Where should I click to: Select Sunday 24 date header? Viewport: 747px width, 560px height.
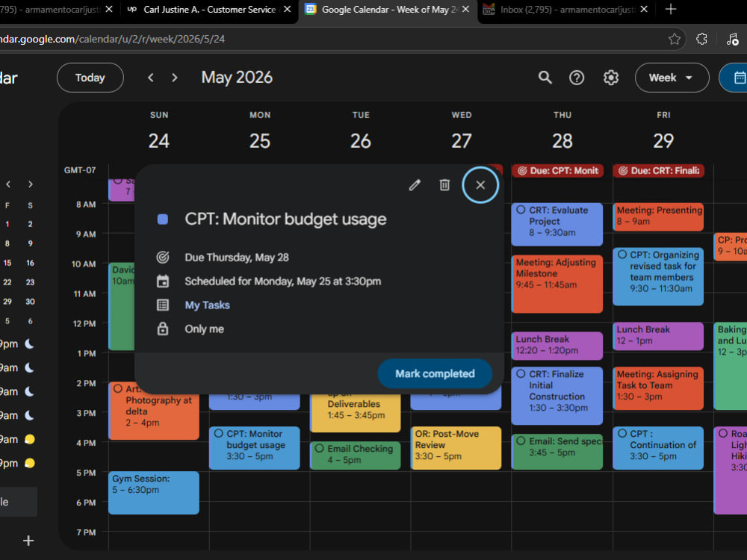coord(158,140)
